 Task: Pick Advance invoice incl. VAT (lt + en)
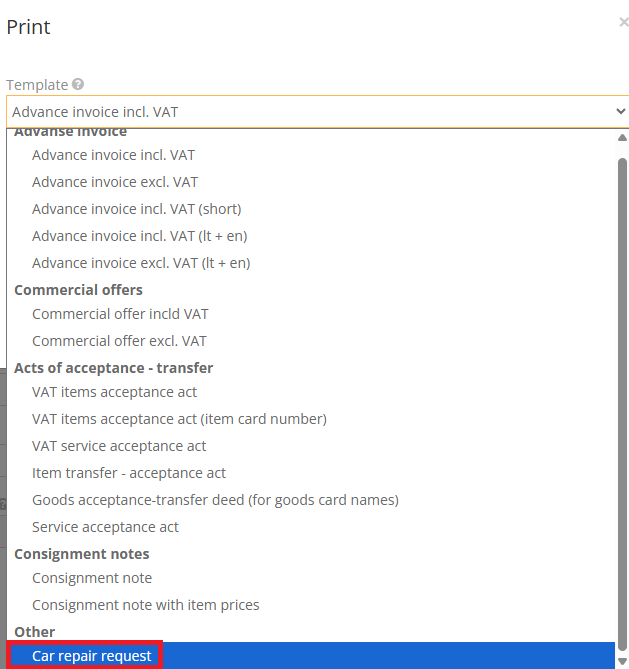point(139,236)
